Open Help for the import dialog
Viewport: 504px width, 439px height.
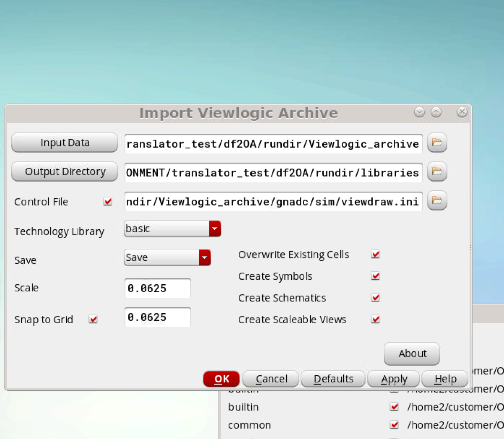[x=445, y=379]
